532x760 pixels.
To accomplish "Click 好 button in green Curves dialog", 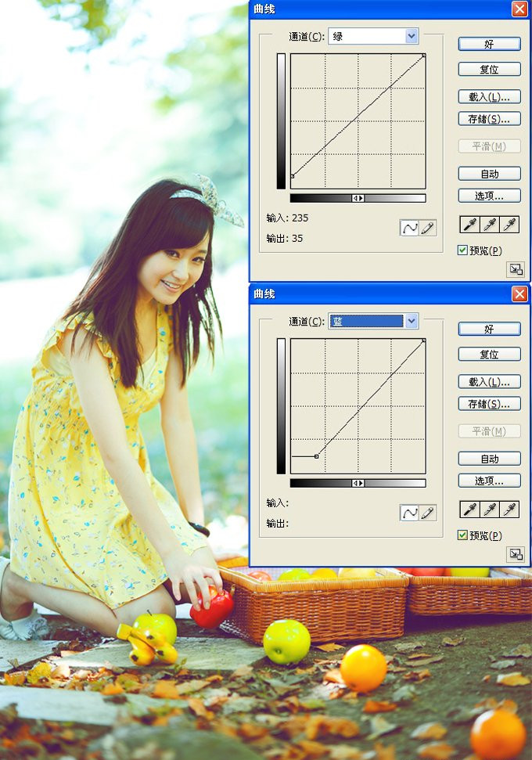I will click(490, 44).
